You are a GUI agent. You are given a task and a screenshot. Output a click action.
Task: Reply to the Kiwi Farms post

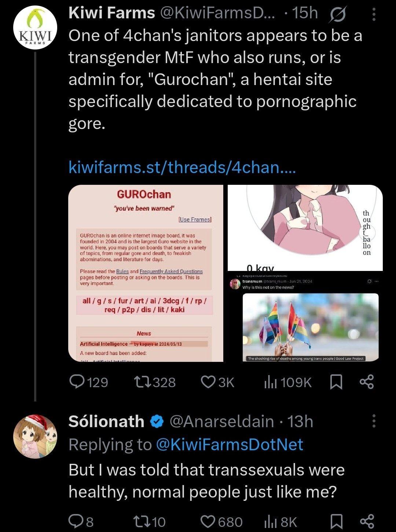[x=77, y=382]
